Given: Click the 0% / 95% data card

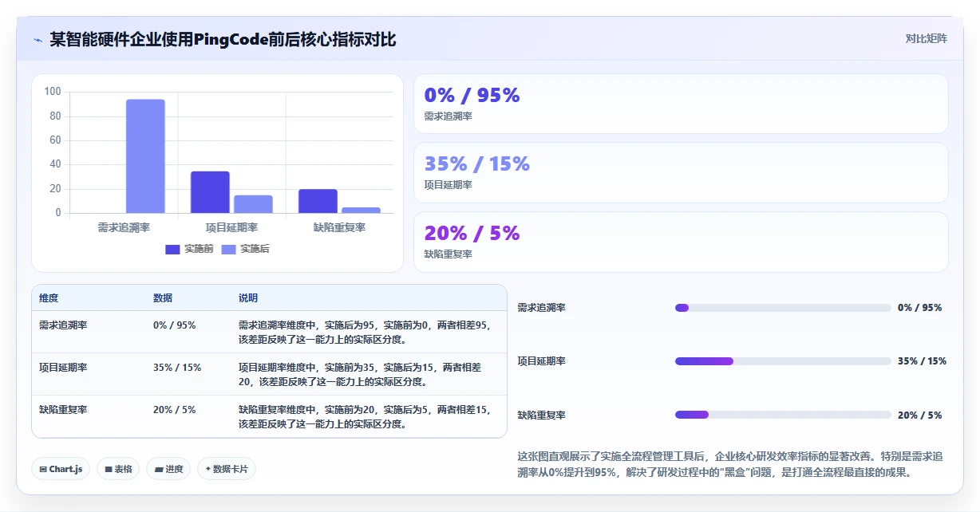Looking at the screenshot, I should click(x=681, y=104).
